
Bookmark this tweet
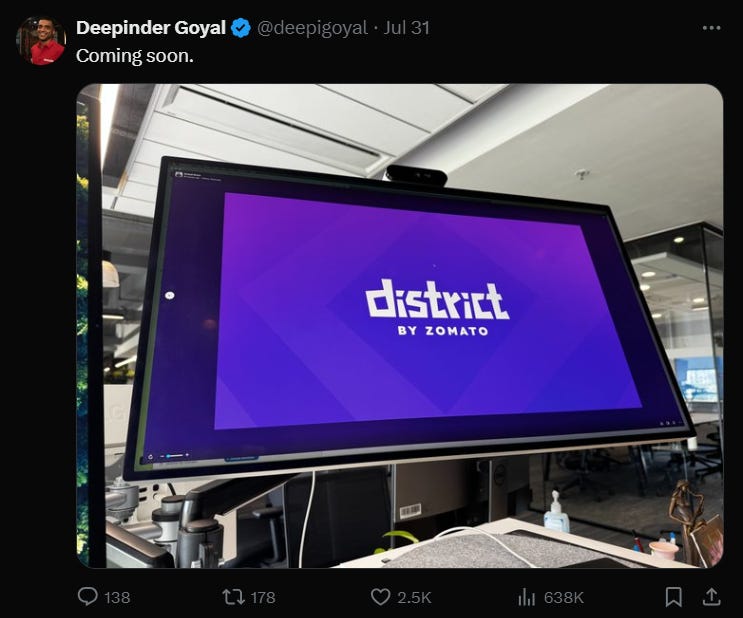(x=674, y=597)
